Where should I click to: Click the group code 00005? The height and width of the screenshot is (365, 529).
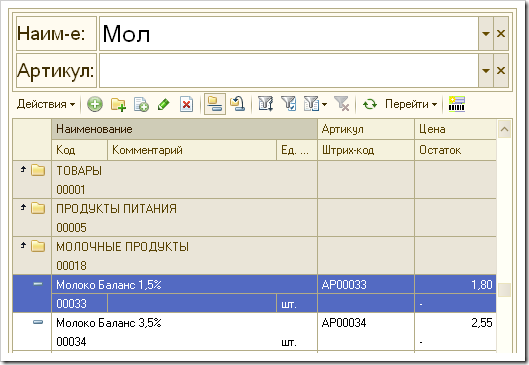pyautogui.click(x=72, y=228)
